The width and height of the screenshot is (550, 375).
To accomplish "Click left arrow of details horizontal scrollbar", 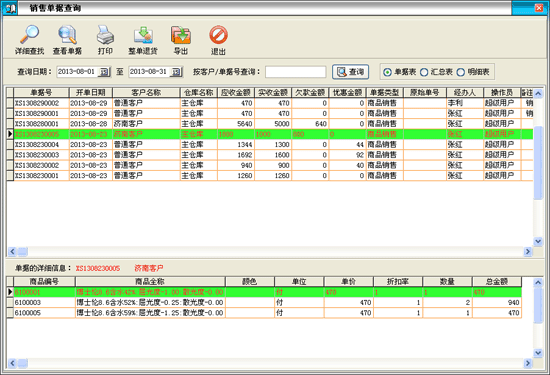I will (12, 363).
